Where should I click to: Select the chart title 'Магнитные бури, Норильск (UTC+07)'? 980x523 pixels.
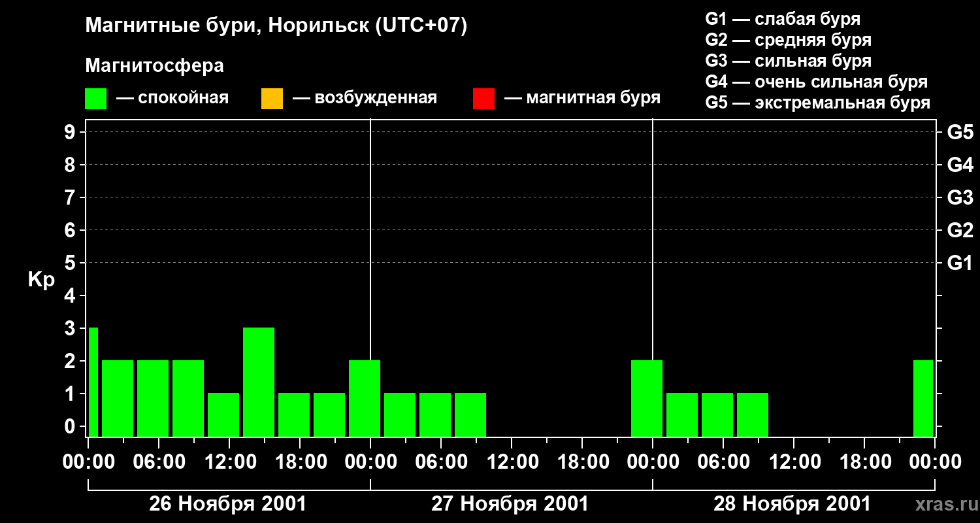(276, 27)
